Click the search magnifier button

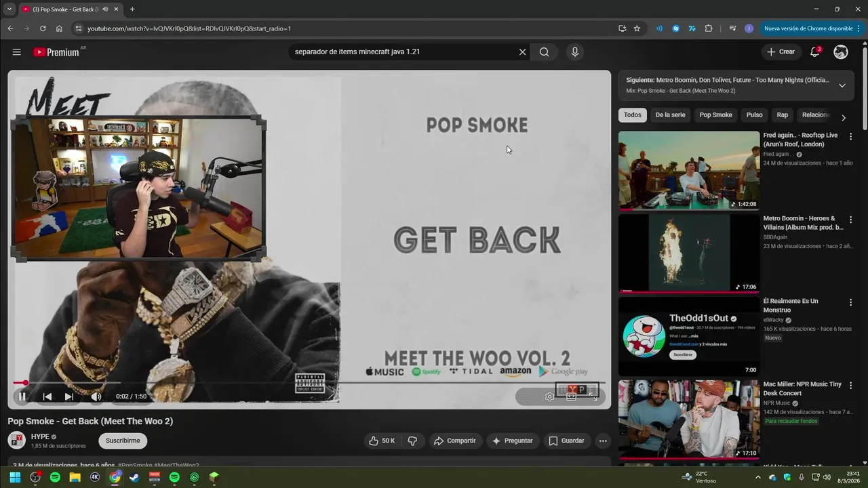click(544, 52)
